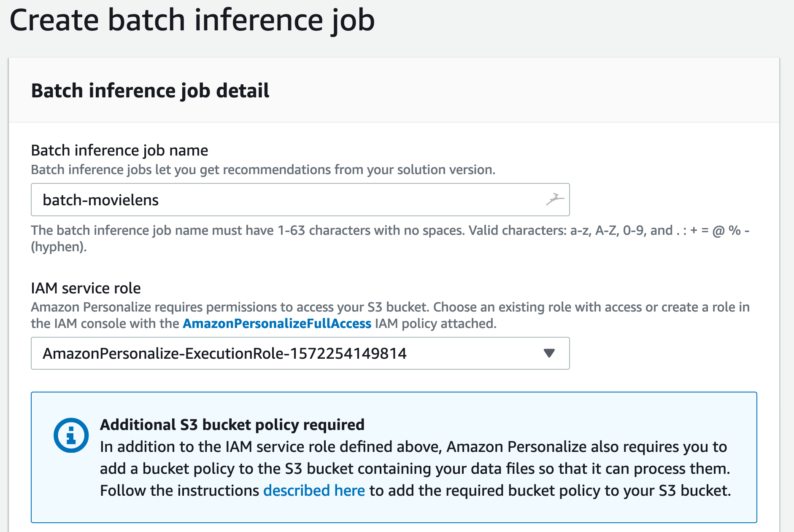The image size is (794, 532).
Task: Click "IAM policy attached." text after the link
Action: pyautogui.click(x=435, y=323)
